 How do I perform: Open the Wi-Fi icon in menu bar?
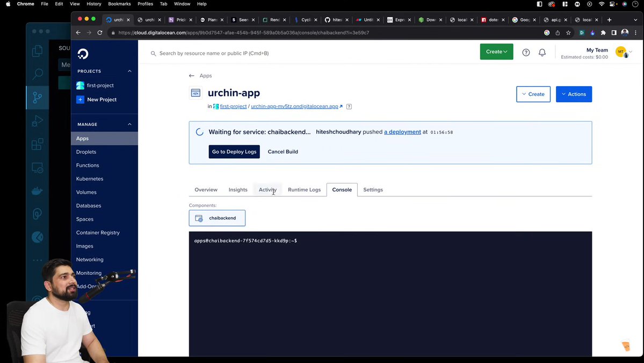[x=601, y=4]
